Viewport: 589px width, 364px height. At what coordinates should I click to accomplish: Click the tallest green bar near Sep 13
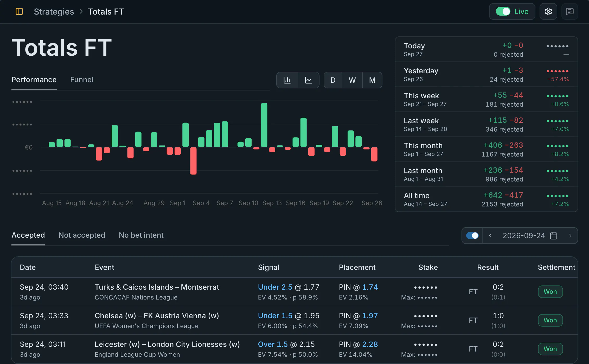[x=264, y=125]
